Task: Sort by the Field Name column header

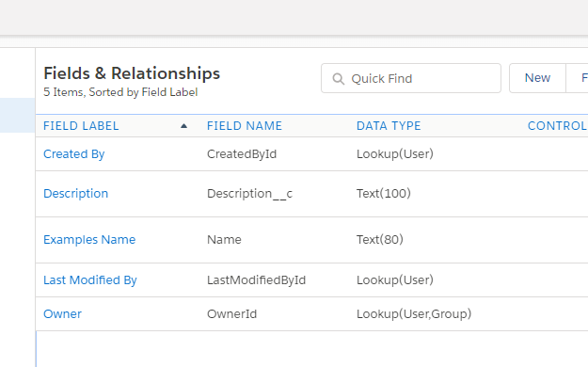Action: pos(245,126)
